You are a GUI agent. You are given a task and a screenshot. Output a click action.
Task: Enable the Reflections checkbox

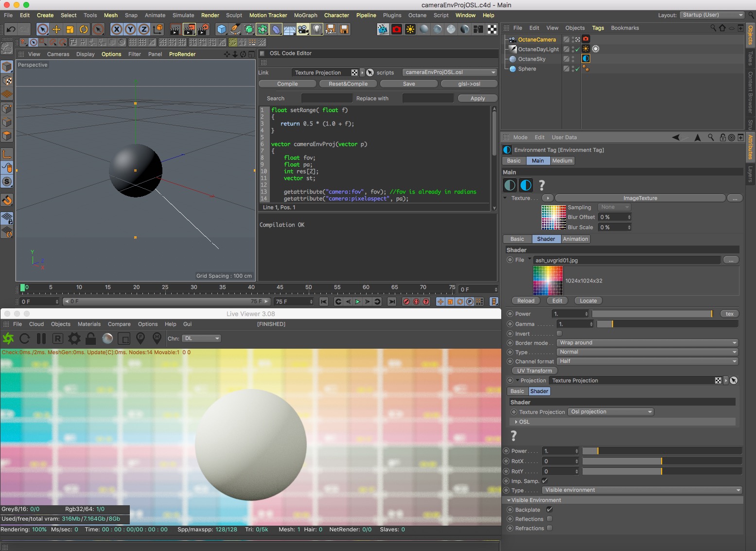click(x=549, y=519)
